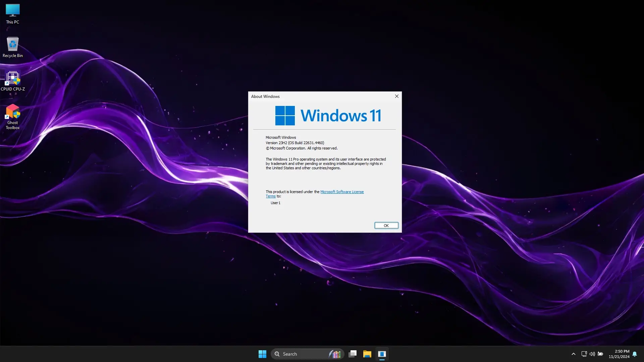Open the volume speaker tray icon

click(592, 354)
